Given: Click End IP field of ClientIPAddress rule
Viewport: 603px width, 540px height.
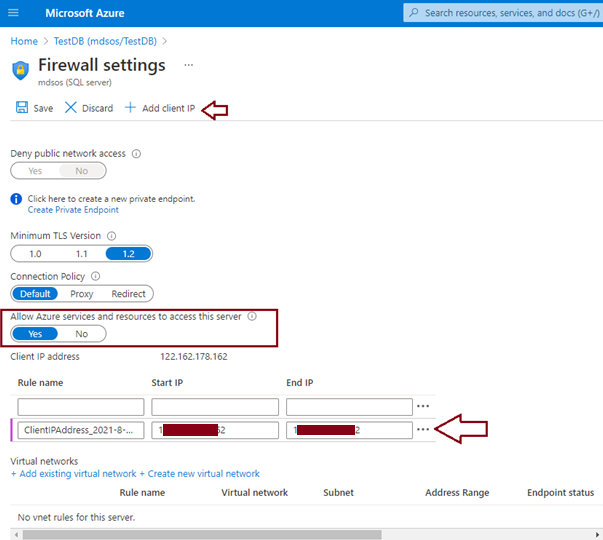Looking at the screenshot, I should coord(349,430).
